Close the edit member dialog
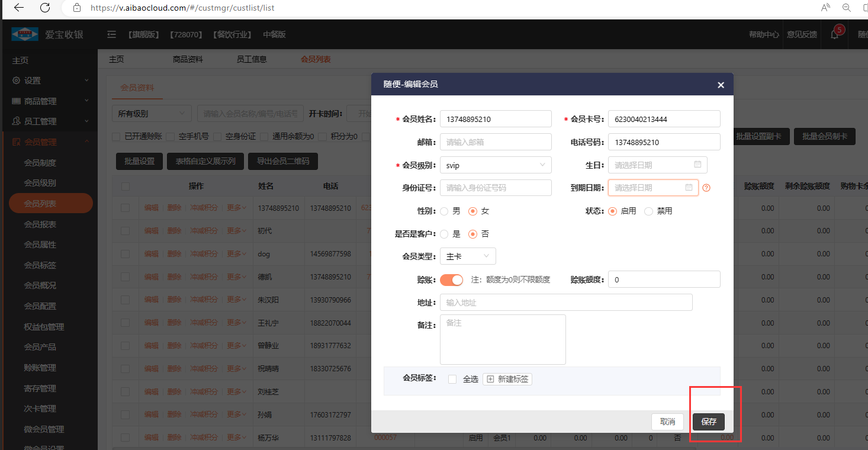Screen dimensions: 868x450 pos(721,85)
